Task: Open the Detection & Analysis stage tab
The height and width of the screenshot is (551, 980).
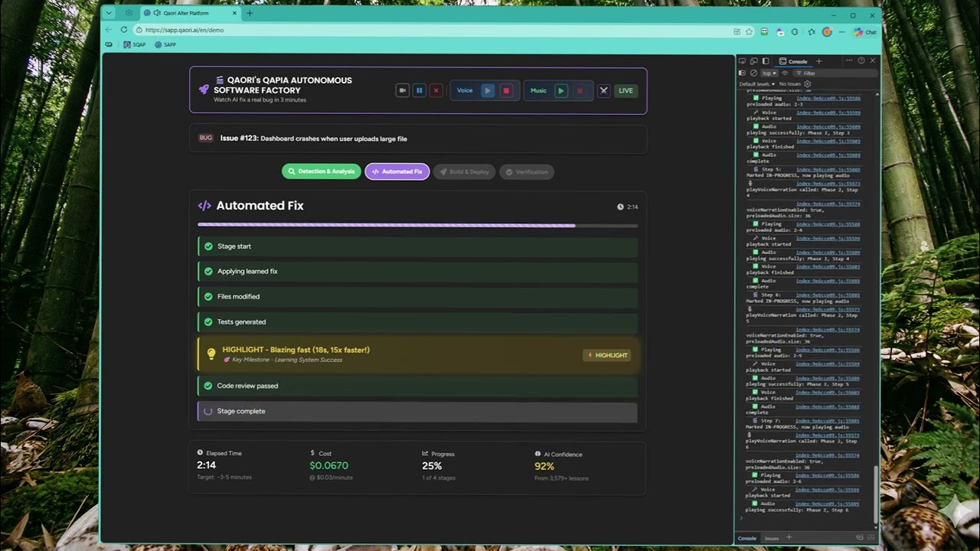Action: [x=322, y=171]
